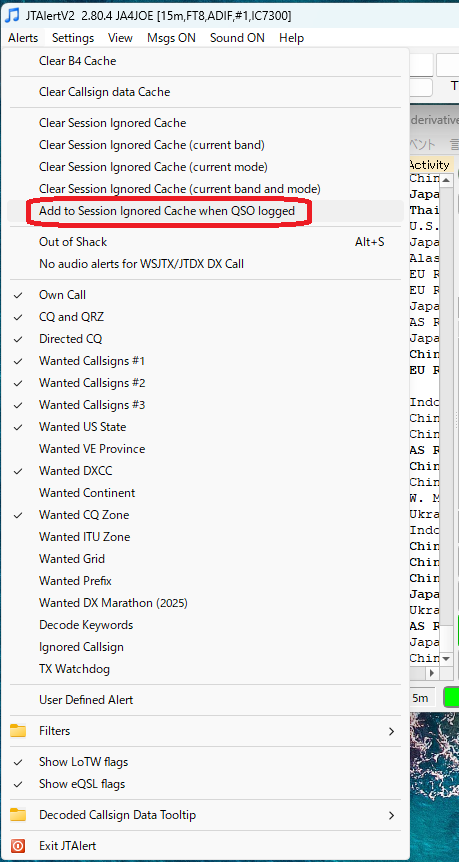Screen dimensions: 459x862
Task: Click the JTAlert music note app icon
Action: (x=12, y=15)
